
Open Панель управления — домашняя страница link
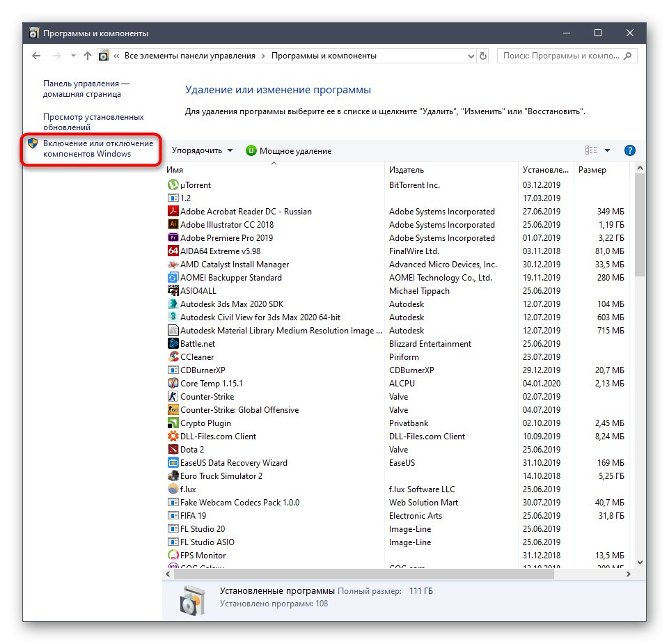tap(86, 89)
